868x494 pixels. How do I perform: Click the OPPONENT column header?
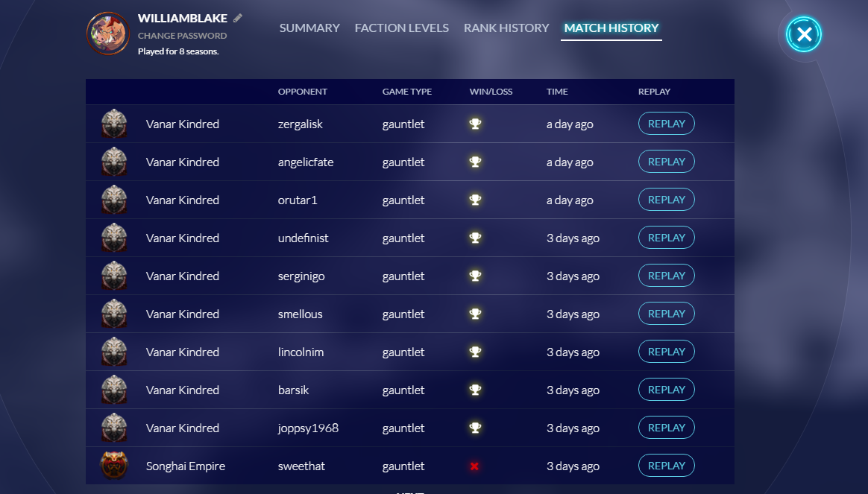[302, 92]
